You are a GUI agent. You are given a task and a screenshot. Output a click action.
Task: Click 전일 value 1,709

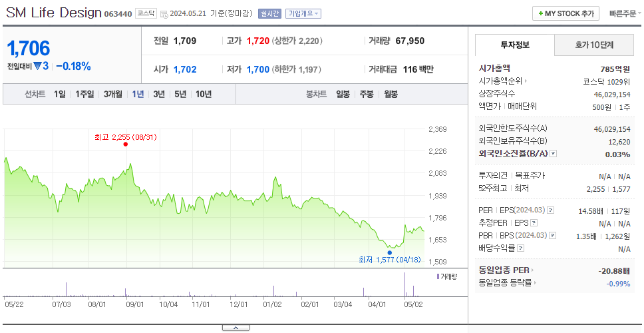click(185, 41)
